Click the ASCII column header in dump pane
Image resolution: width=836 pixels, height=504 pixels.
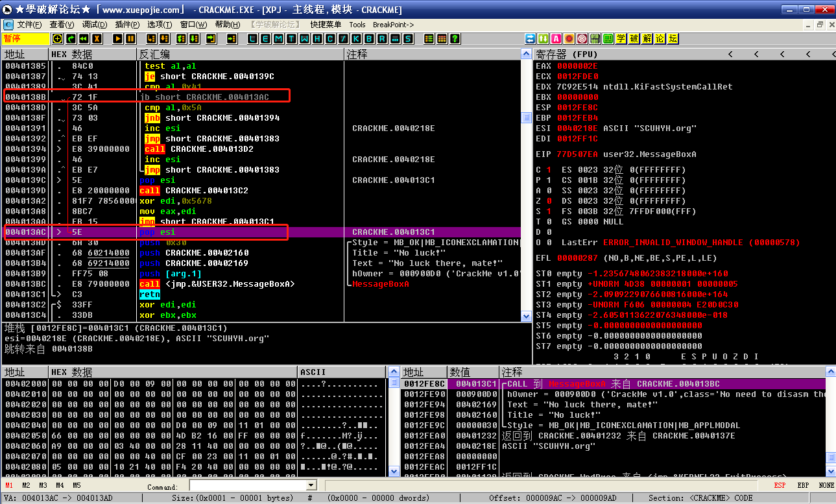coord(341,372)
